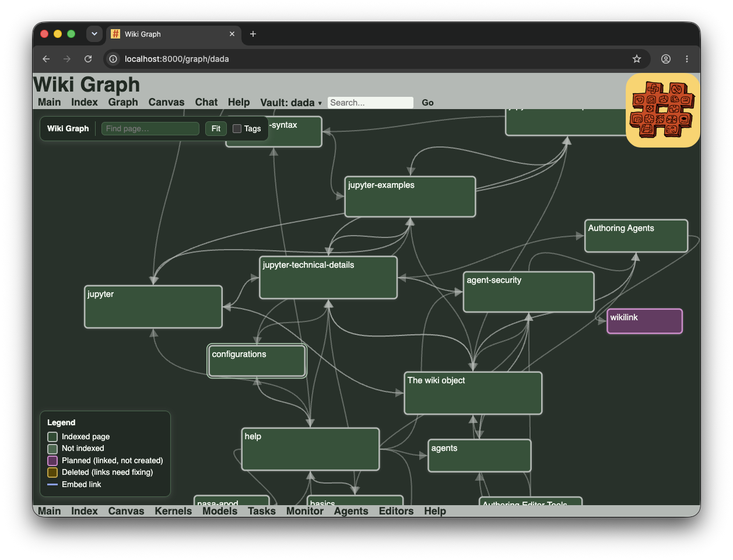Open Index in the footer bar

pos(85,511)
